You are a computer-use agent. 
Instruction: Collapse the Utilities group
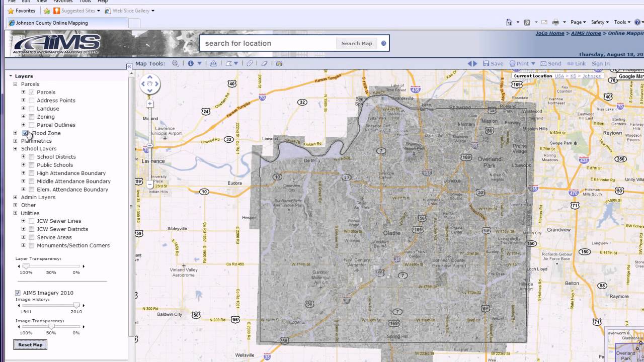pyautogui.click(x=15, y=213)
